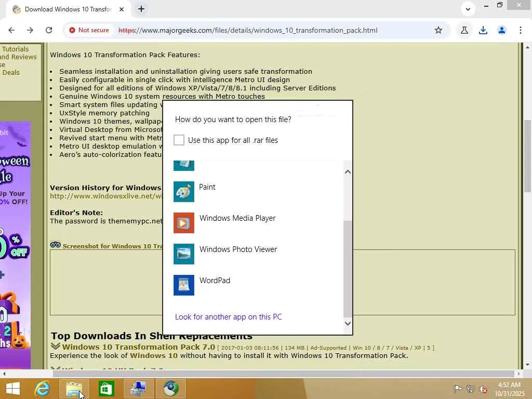The height and width of the screenshot is (399, 532).
Task: Open Chrome downloads icon
Action: tap(483, 30)
